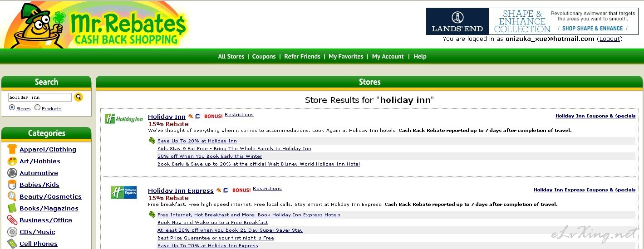Image resolution: width=644 pixels, height=249 pixels.
Task: Click the Stores label beside its radio button
Action: [23, 109]
